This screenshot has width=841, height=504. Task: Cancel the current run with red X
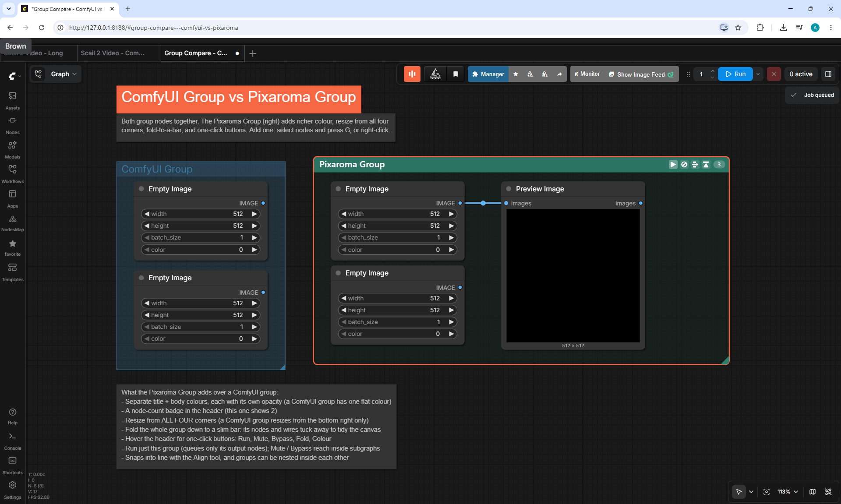point(774,74)
